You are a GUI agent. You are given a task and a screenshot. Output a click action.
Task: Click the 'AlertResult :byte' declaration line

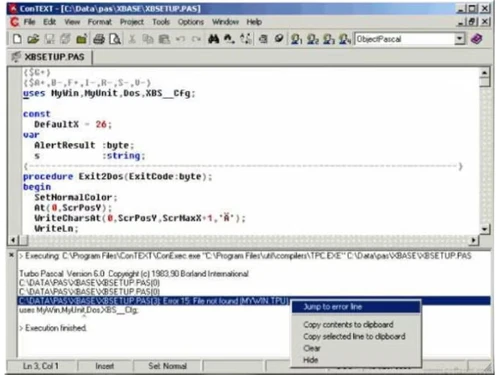(x=84, y=145)
